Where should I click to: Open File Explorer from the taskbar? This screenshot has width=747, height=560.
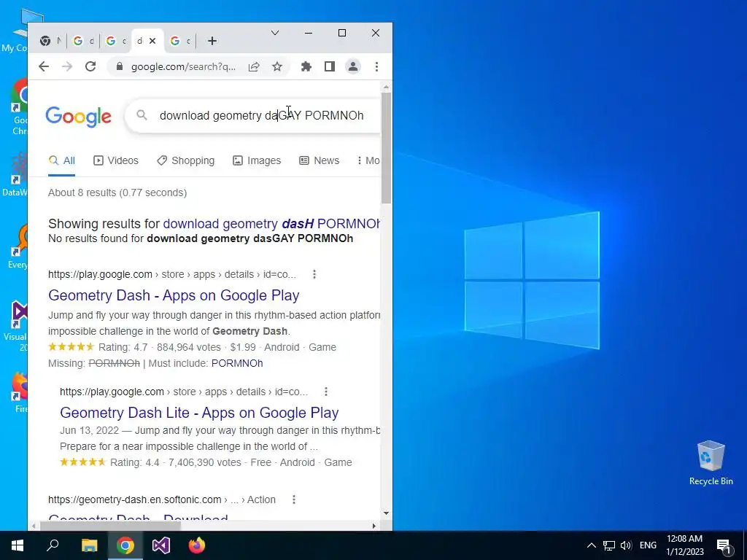[89, 545]
